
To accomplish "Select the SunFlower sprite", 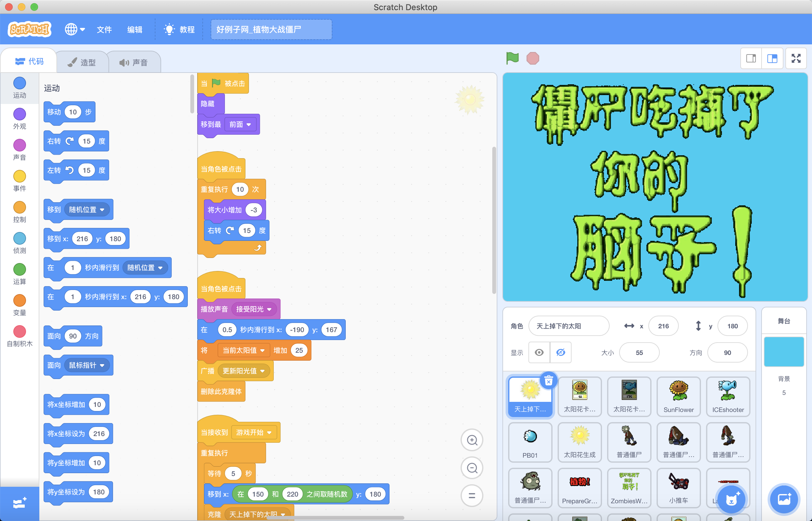I will (678, 397).
